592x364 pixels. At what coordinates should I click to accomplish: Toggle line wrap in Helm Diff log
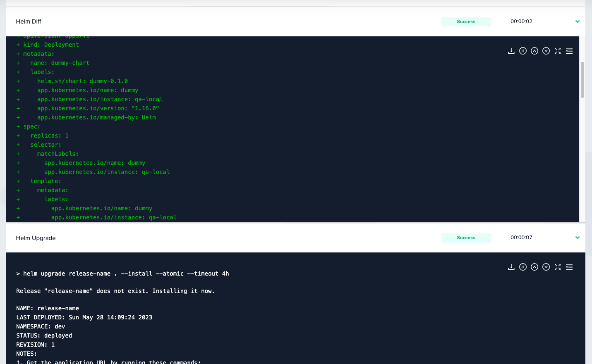click(569, 51)
